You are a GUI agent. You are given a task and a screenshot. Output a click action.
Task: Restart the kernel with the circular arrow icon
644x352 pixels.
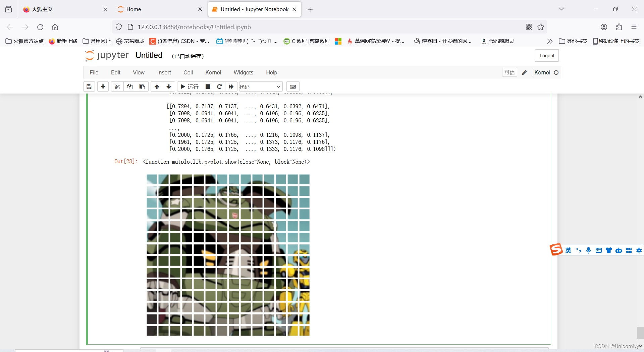point(220,86)
